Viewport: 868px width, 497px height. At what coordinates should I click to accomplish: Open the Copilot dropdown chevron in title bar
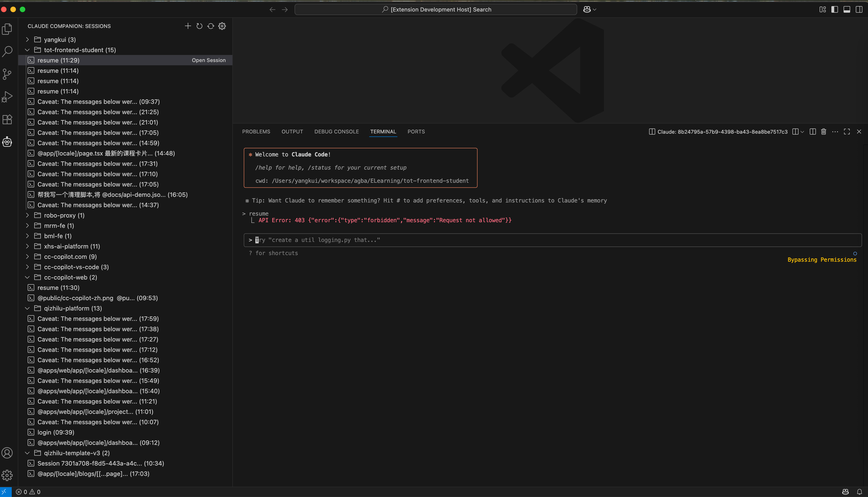pos(595,10)
